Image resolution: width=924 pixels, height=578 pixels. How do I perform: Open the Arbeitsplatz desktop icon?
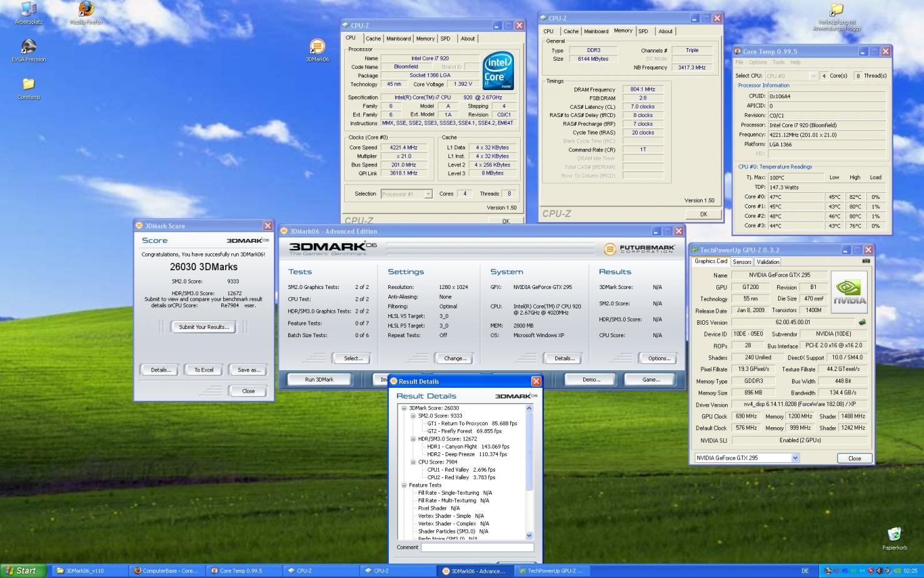pos(28,13)
